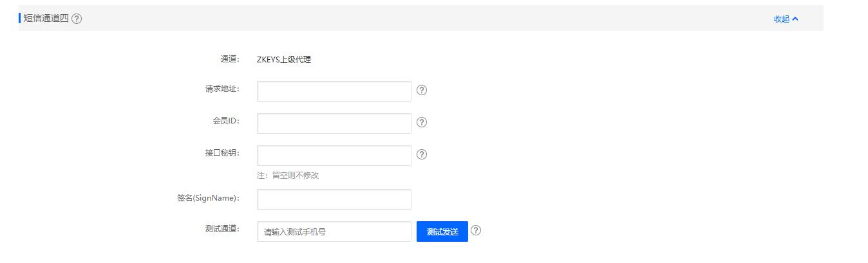
Task: Click the 接口秘钥: label text
Action: click(x=223, y=153)
